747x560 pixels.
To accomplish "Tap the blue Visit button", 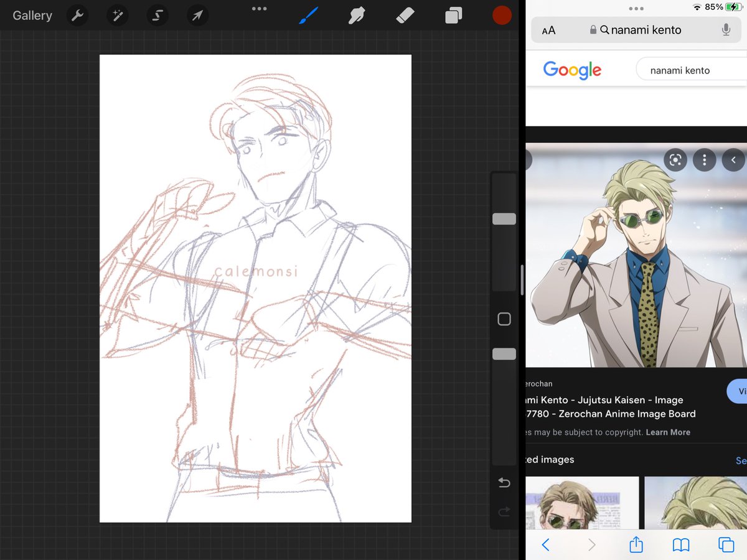I will (738, 391).
